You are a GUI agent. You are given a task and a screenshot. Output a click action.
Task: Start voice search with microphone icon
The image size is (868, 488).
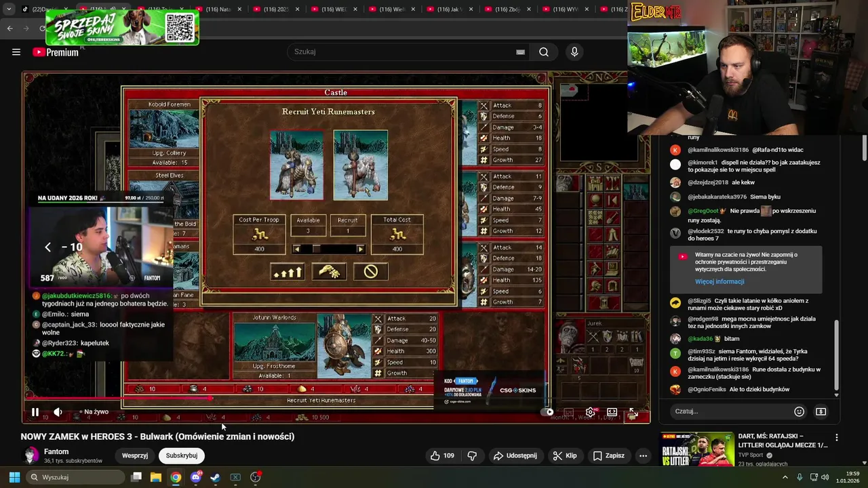pyautogui.click(x=574, y=52)
